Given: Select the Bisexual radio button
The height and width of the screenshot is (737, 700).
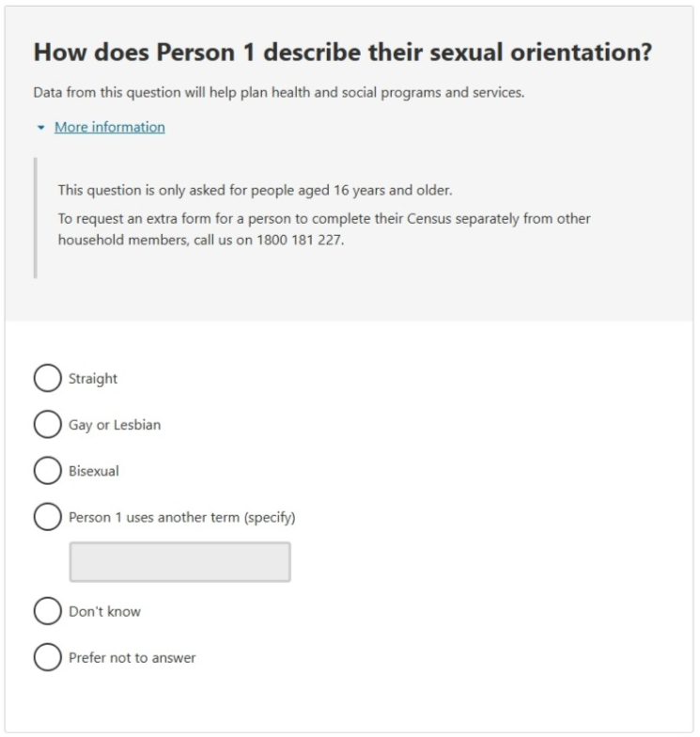Looking at the screenshot, I should click(x=46, y=471).
